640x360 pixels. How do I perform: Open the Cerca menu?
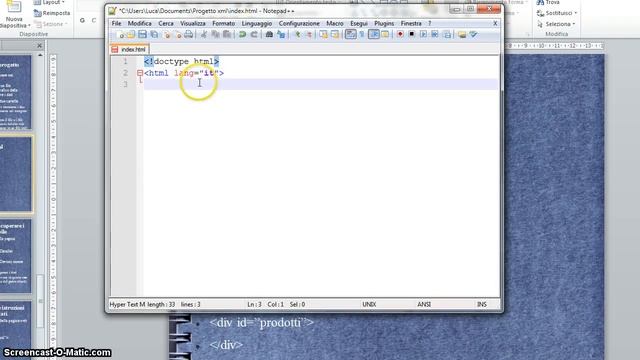[x=166, y=24]
